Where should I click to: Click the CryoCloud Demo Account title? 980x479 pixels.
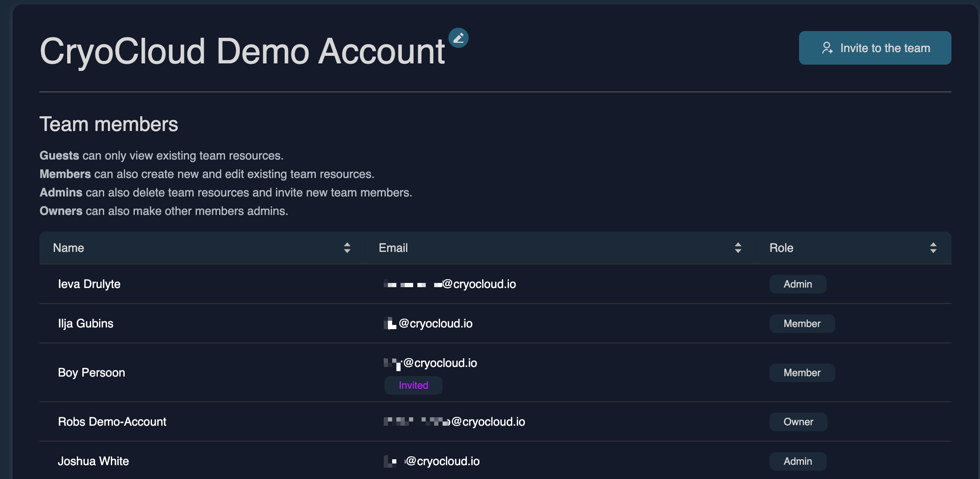tap(242, 51)
